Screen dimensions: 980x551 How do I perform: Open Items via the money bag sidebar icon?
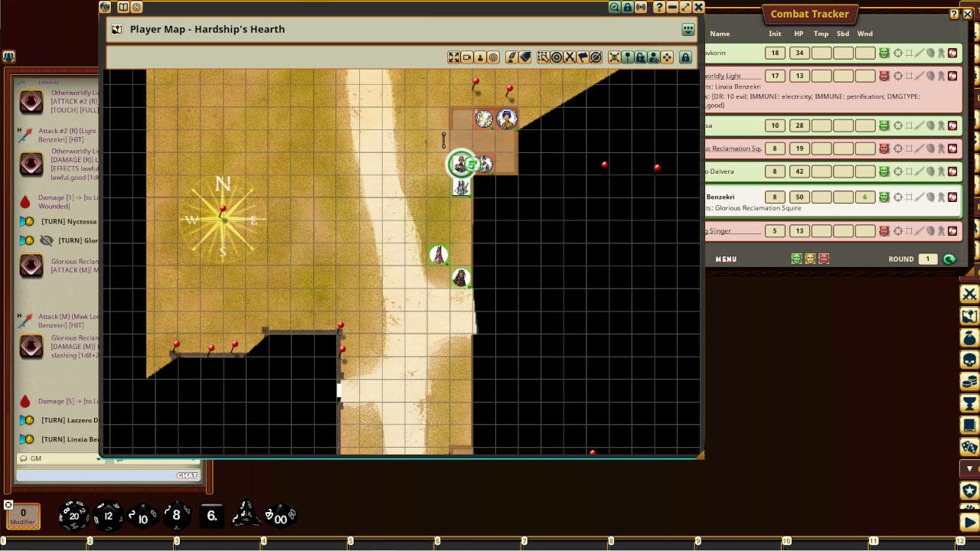click(x=969, y=337)
